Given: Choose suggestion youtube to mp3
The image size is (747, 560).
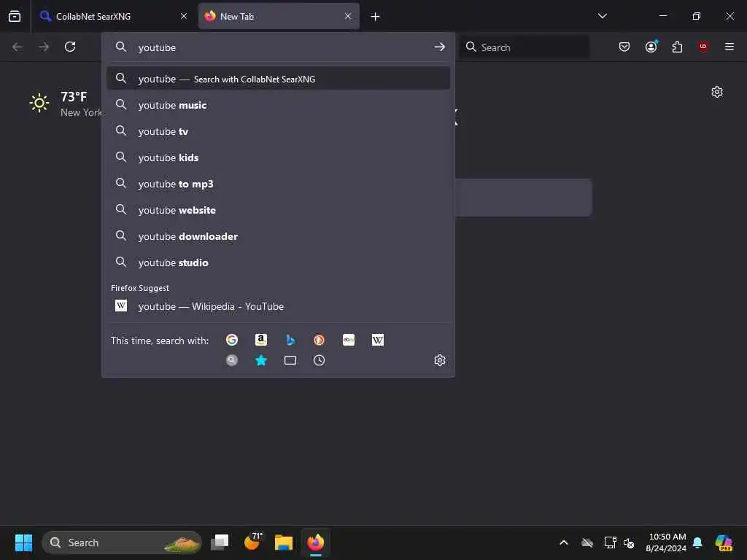Looking at the screenshot, I should (x=278, y=184).
